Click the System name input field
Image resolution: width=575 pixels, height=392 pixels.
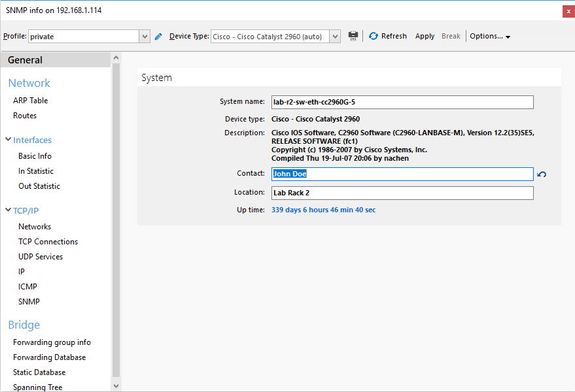[402, 102]
